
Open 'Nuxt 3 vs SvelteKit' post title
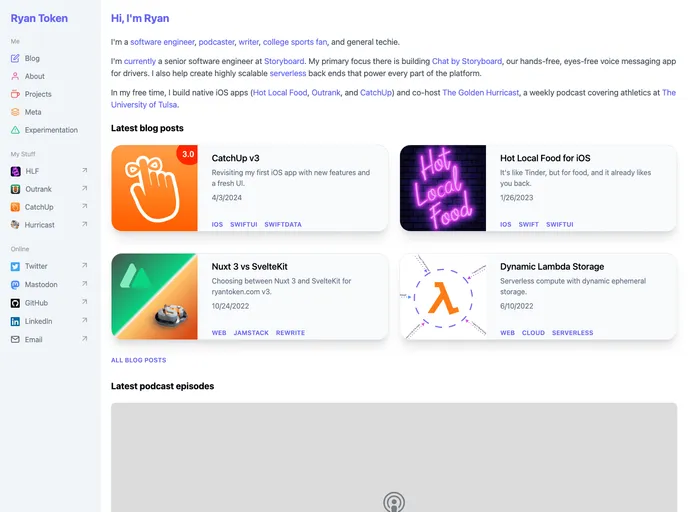pos(250,267)
